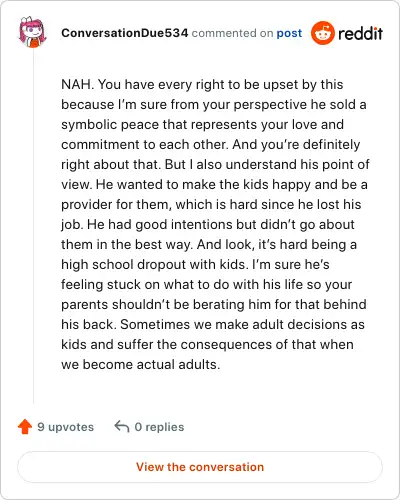Click the curved reply arrow icon
Viewport: 400px width, 500px height.
click(x=122, y=426)
